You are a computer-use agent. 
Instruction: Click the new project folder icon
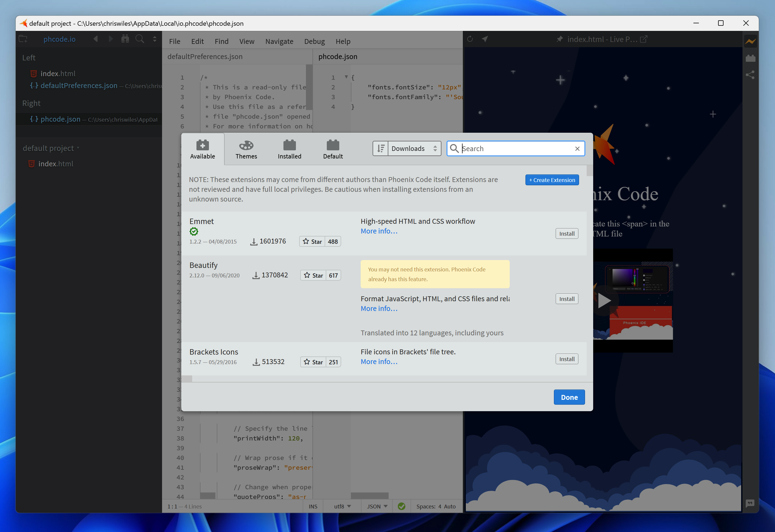[x=23, y=39]
